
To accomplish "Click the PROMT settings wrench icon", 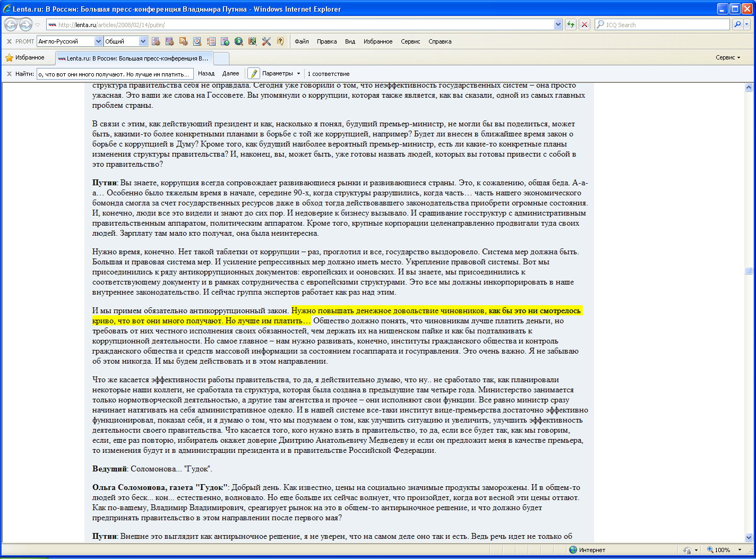I will tap(267, 41).
